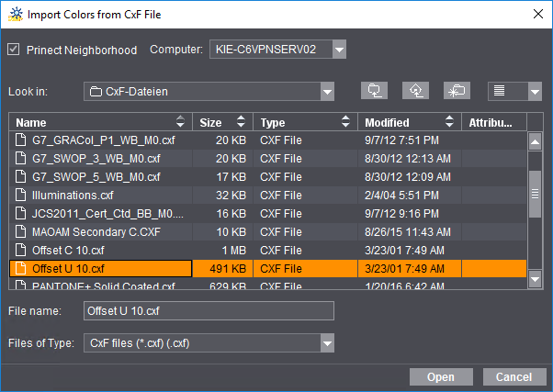Open the Look in folder dropdown
Screen dimensions: 553x392
(327, 91)
